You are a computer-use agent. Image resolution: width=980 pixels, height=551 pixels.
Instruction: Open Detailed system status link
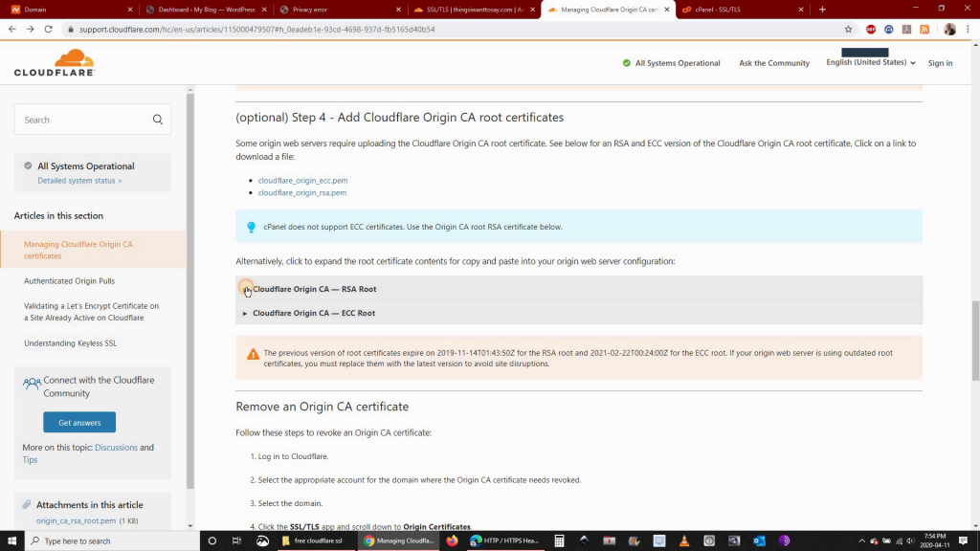(x=79, y=181)
